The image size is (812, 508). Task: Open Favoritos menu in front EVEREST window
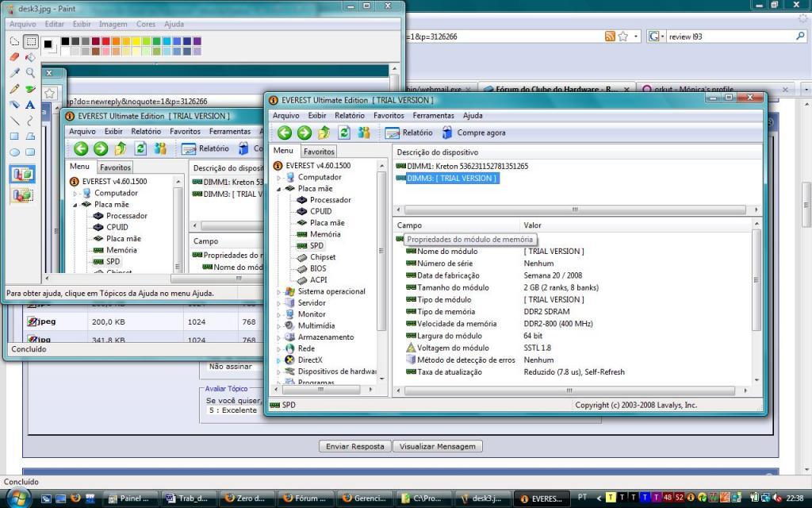click(389, 116)
